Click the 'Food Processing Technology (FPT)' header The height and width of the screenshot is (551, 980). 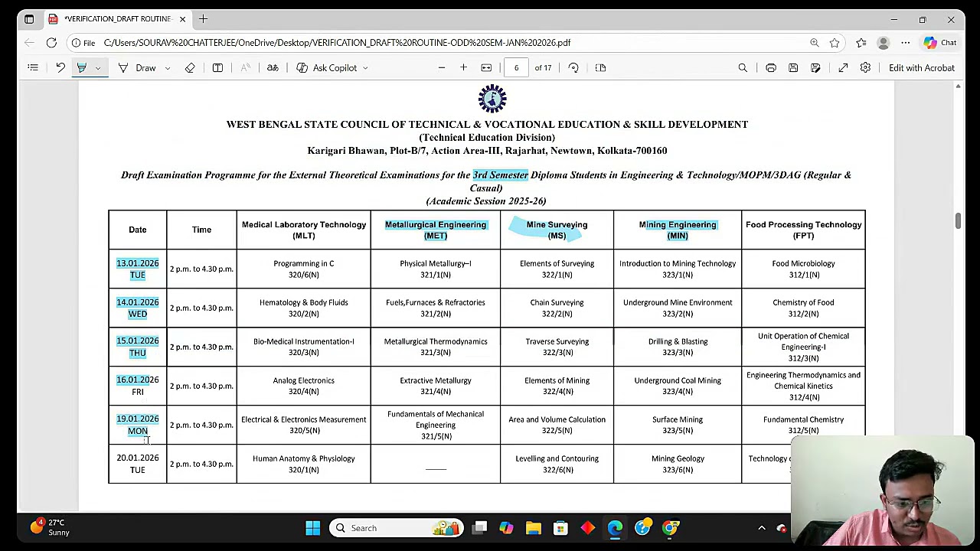pyautogui.click(x=803, y=230)
